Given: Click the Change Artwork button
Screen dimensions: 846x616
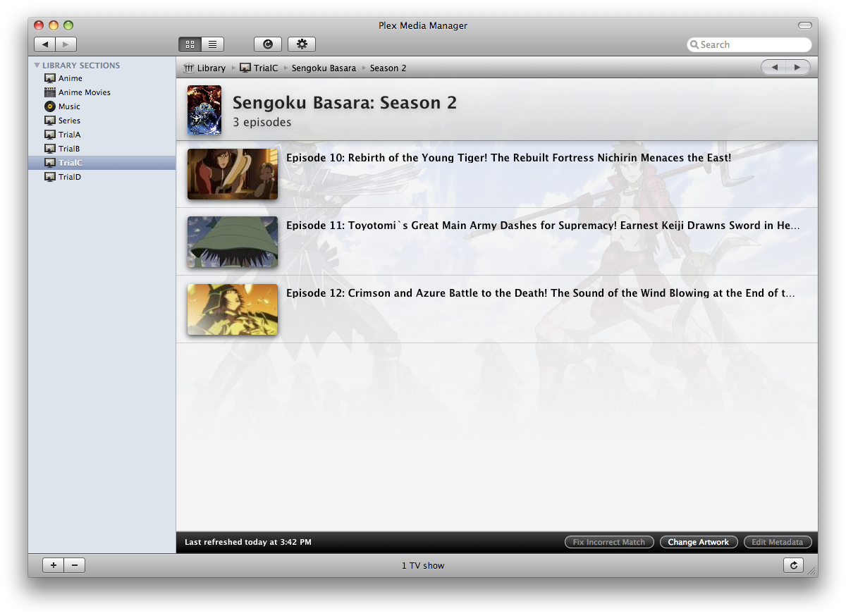Looking at the screenshot, I should pyautogui.click(x=699, y=542).
